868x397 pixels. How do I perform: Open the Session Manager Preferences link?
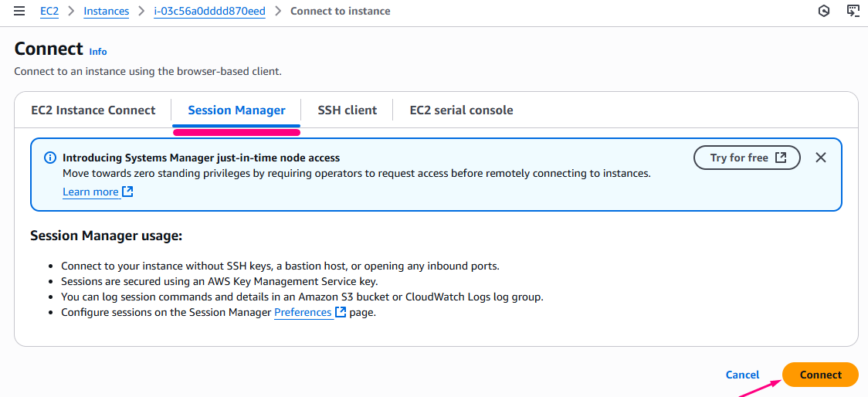303,312
